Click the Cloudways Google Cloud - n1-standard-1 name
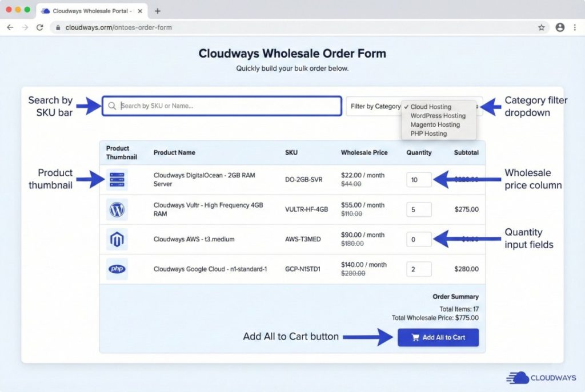585x392 pixels. 210,269
